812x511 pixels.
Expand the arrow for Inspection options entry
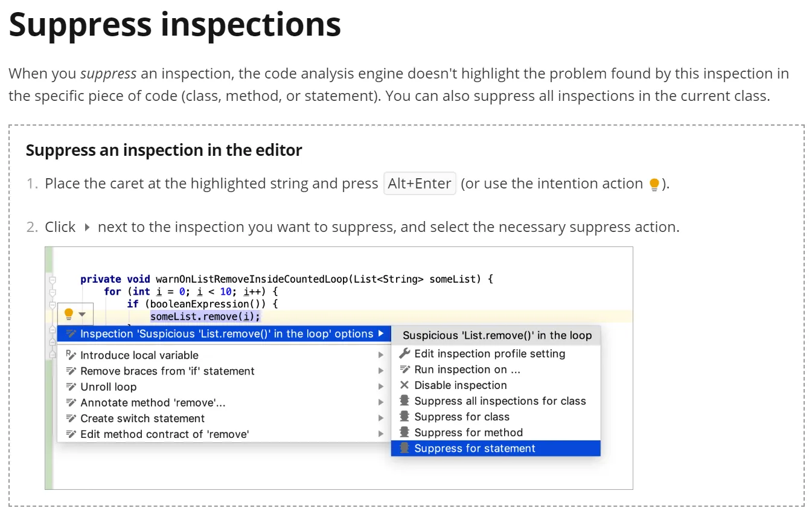click(x=381, y=333)
